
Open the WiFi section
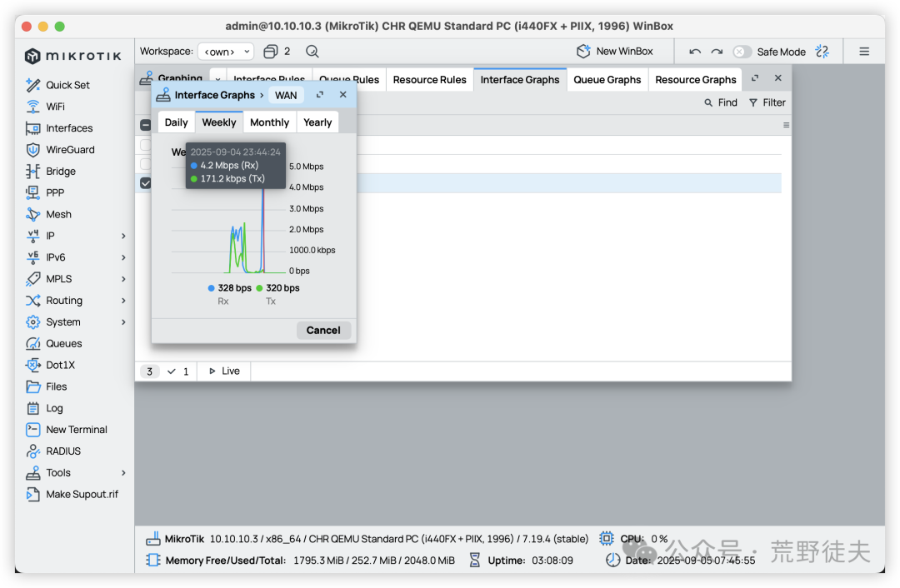(x=46, y=107)
